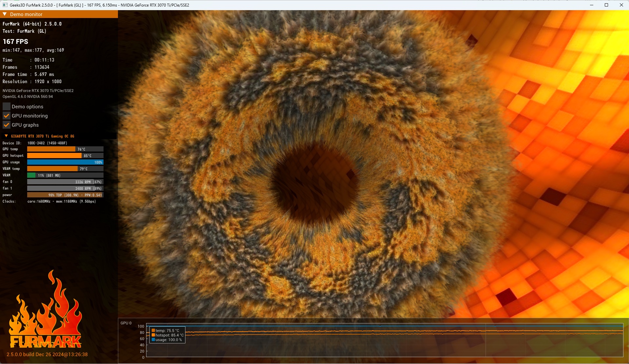The height and width of the screenshot is (364, 629).
Task: Click the VRAM 11% (881 MB) bar
Action: pos(65,175)
